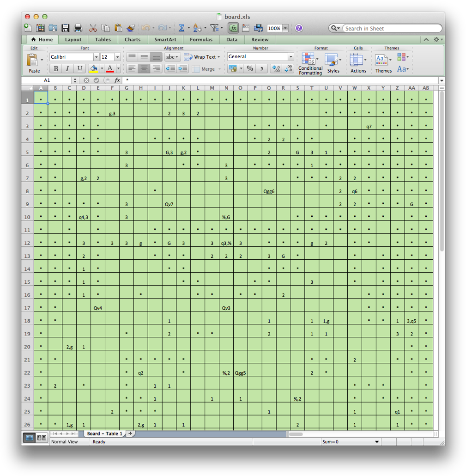466x476 pixels.
Task: Click the Open file folder icon
Action: click(53, 28)
